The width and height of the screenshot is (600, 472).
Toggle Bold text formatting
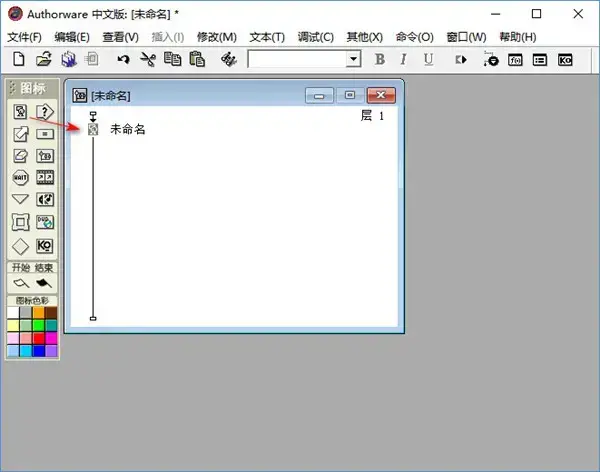coord(380,59)
